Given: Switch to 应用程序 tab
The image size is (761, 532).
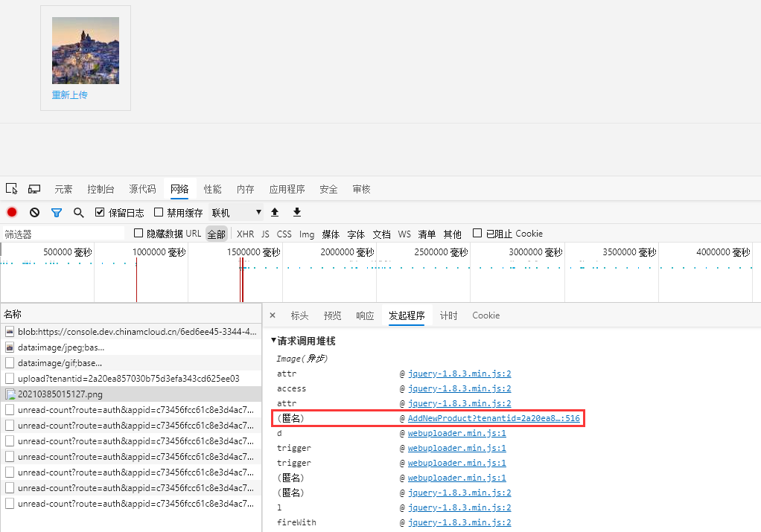Looking at the screenshot, I should (x=287, y=189).
